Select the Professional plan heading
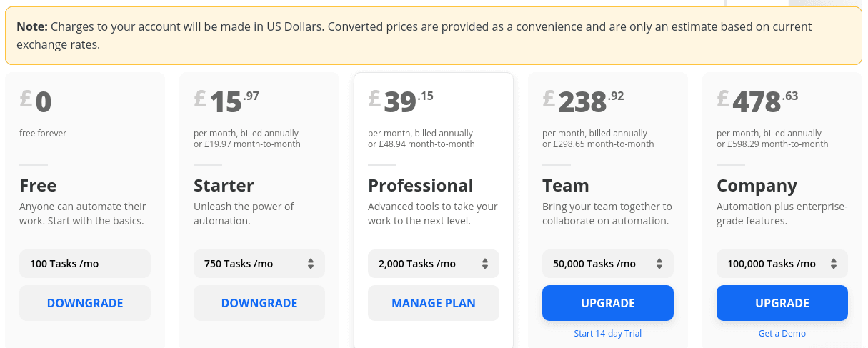The image size is (868, 348). [x=421, y=186]
